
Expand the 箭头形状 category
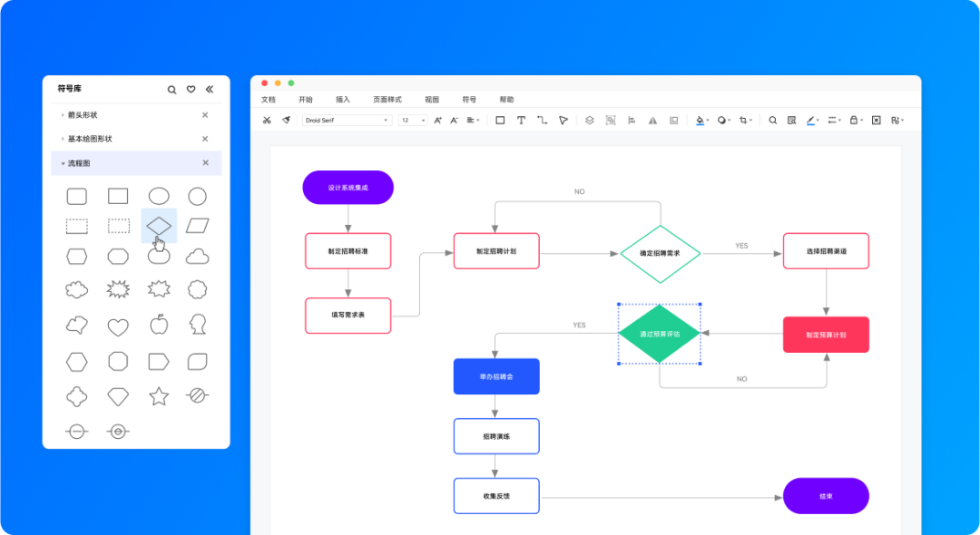click(x=82, y=115)
